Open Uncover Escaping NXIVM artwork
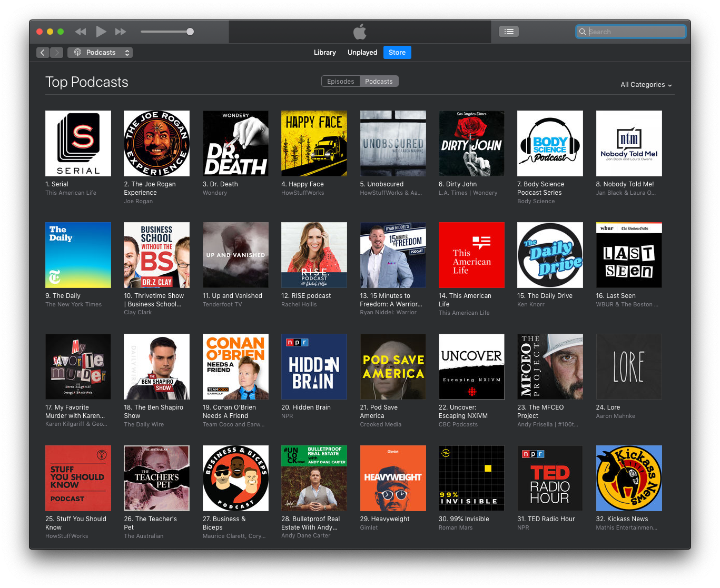Image resolution: width=720 pixels, height=588 pixels. click(x=471, y=366)
